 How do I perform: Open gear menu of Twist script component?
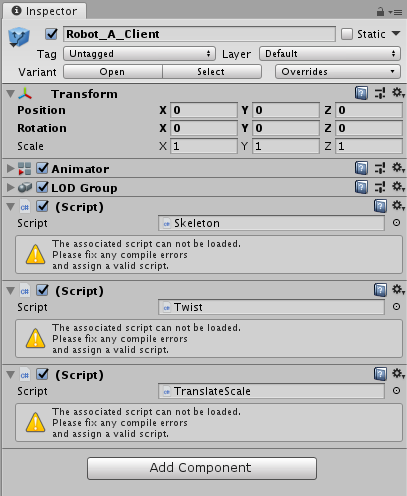coord(398,289)
